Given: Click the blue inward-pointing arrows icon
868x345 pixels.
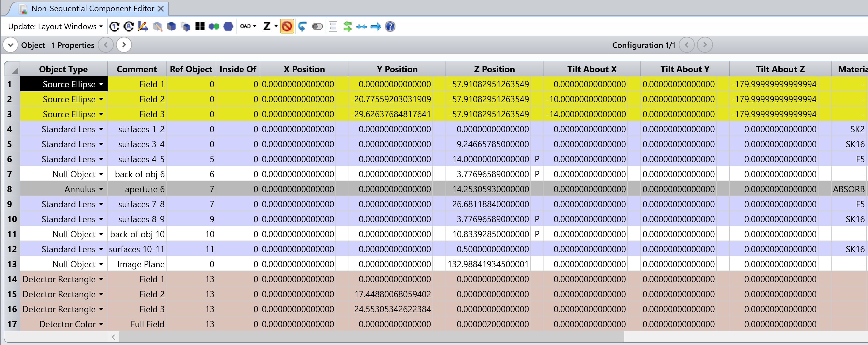Looking at the screenshot, I should [x=361, y=26].
